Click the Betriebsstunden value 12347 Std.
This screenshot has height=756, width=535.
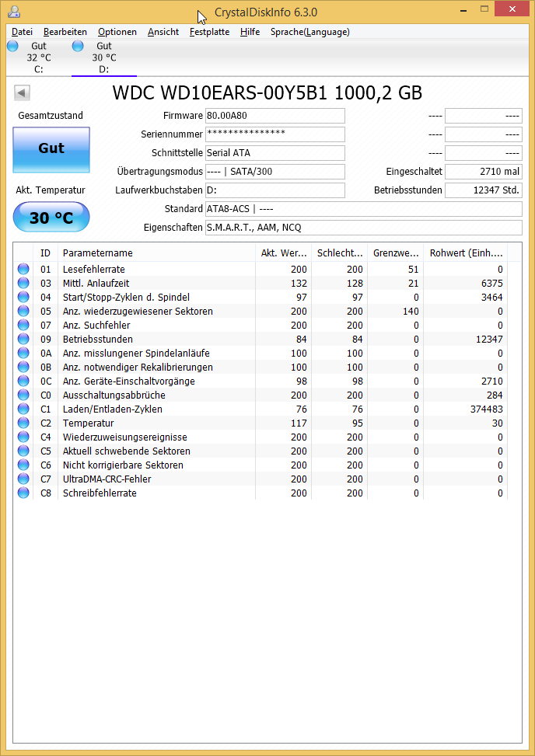click(x=484, y=190)
